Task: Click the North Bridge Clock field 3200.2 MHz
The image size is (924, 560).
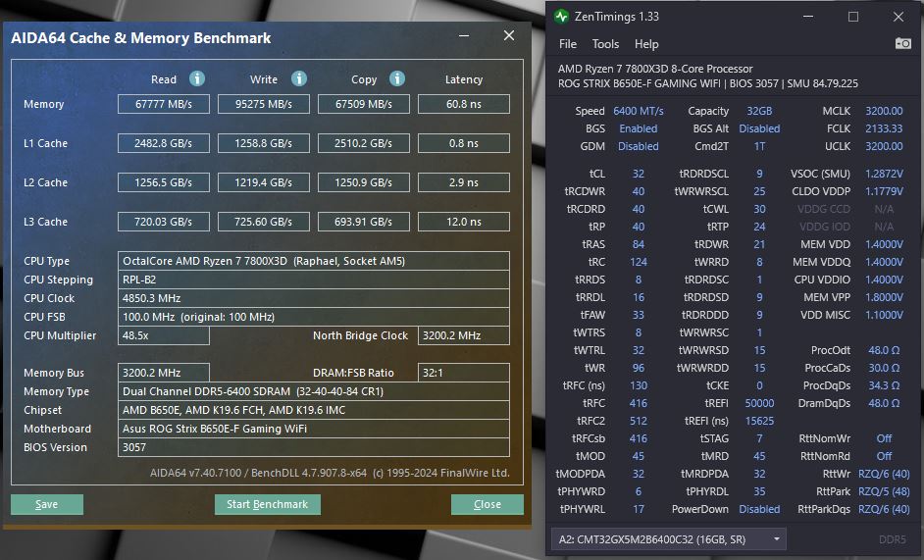Action: [464, 335]
